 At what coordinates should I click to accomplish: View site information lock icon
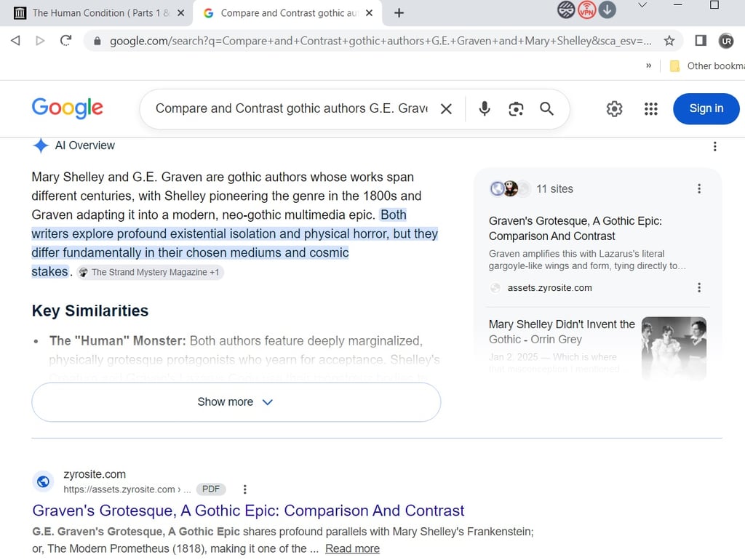click(x=97, y=41)
